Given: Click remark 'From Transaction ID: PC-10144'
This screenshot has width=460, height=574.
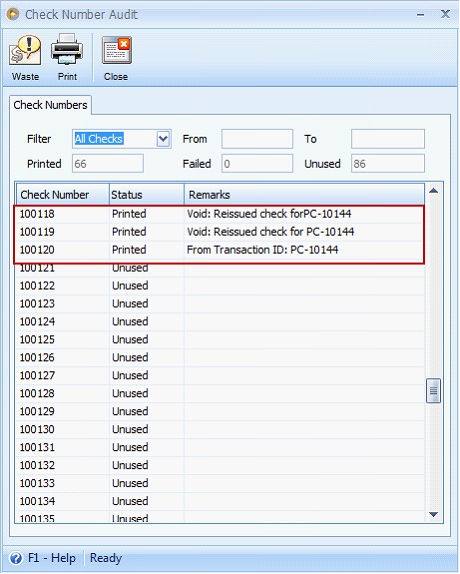Looking at the screenshot, I should pos(262,250).
